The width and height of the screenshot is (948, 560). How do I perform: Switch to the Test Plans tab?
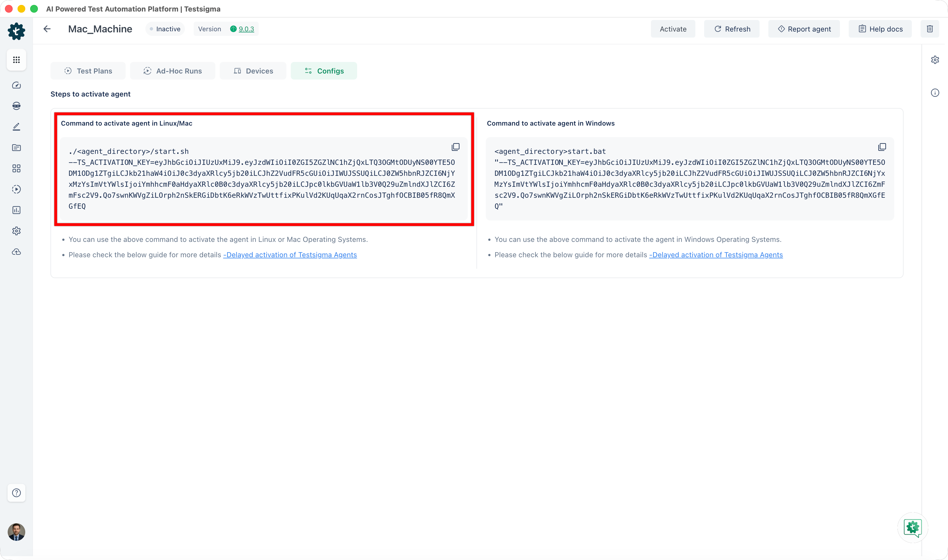(x=88, y=71)
